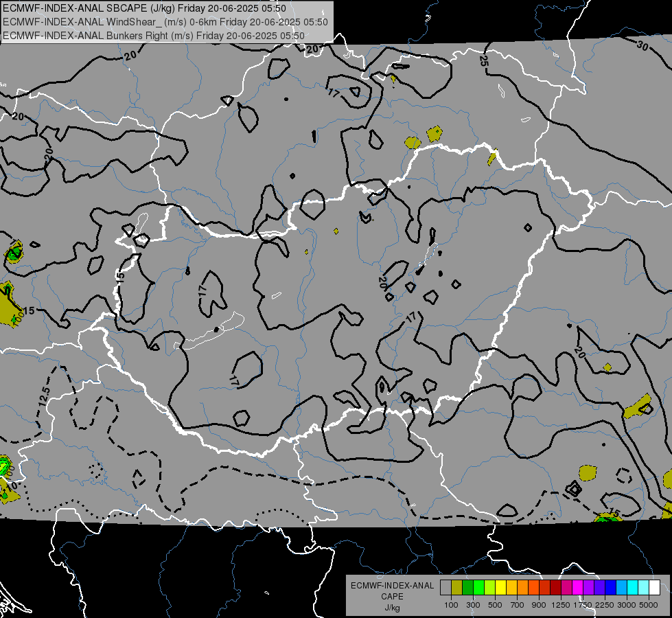
Task: Click the 500 legend value
Action: [495, 605]
